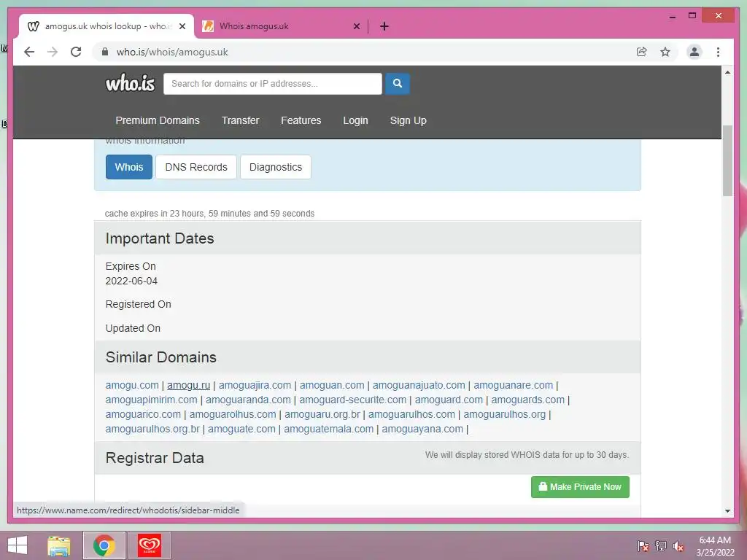Click the expiry date 2022-06-04
747x560 pixels.
(131, 281)
